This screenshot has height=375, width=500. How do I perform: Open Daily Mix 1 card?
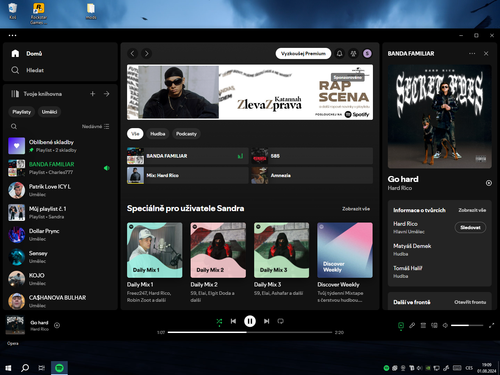(x=155, y=263)
